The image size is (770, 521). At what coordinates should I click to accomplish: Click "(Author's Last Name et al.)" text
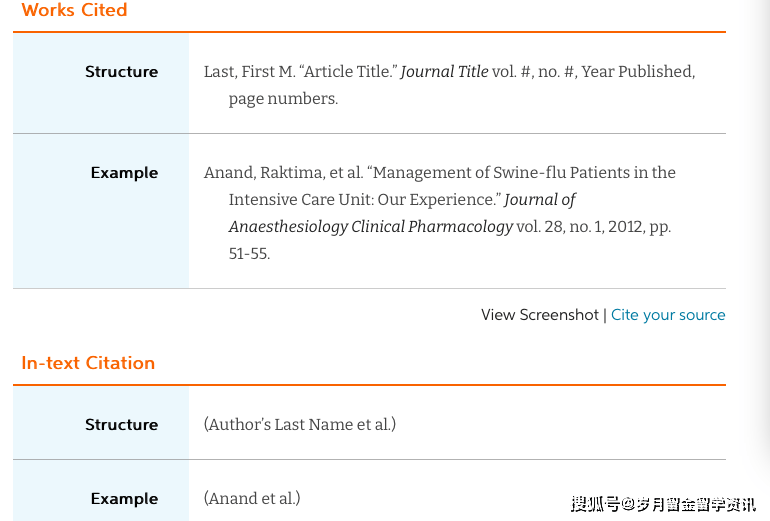pyautogui.click(x=300, y=425)
